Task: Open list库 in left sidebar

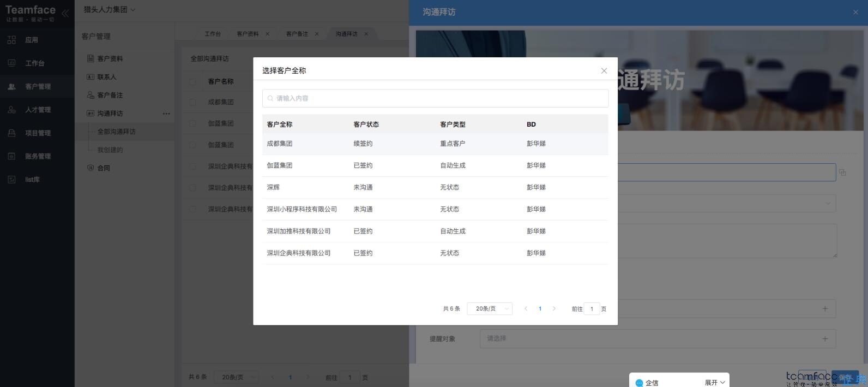Action: [37, 180]
